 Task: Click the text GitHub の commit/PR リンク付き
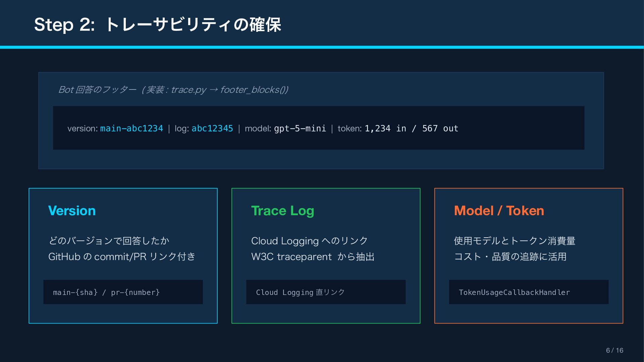click(122, 257)
